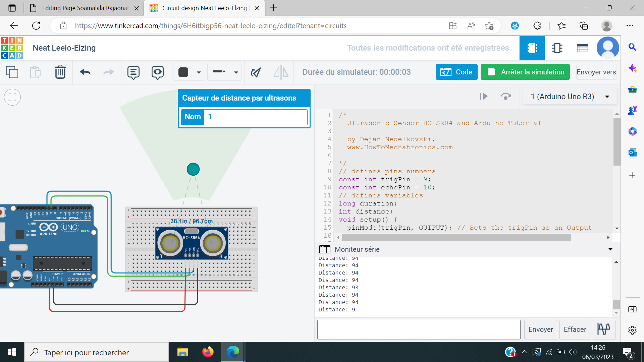Click the Envoyer vers button
Screen dimensions: 644x362
point(596,72)
